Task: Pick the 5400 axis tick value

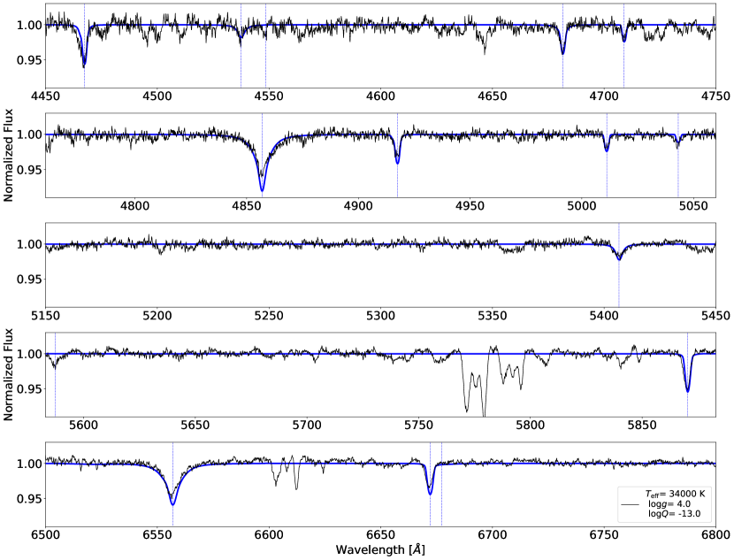Action: pos(604,316)
